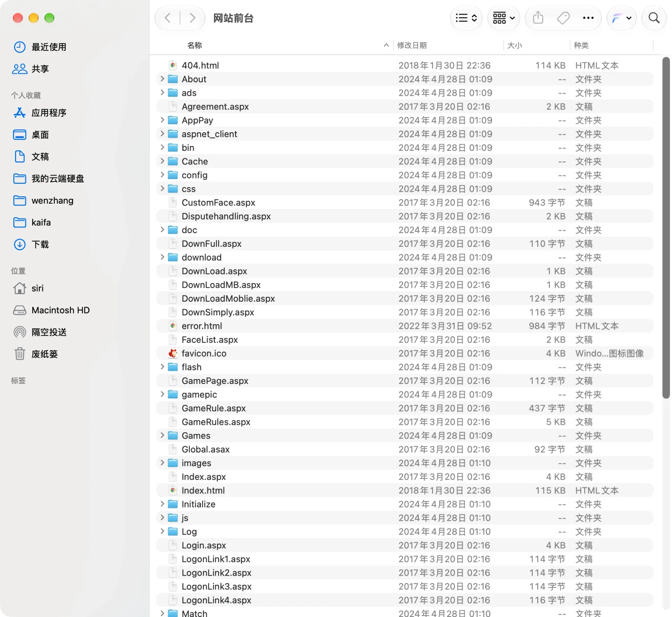Expand the Cache folder

coord(162,161)
